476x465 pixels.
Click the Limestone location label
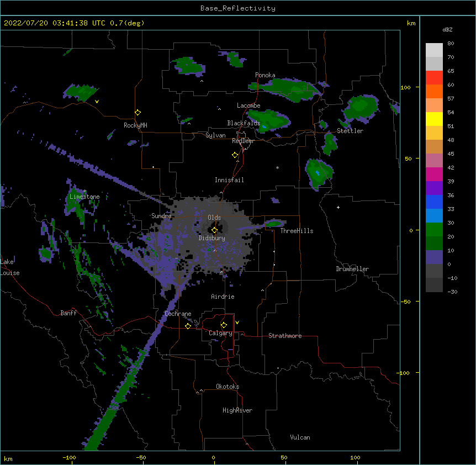(84, 197)
